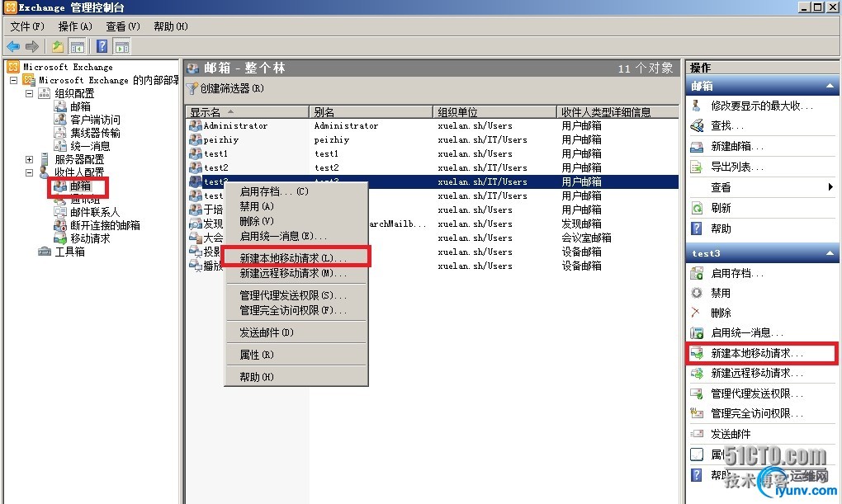Sort by the 显示名 column header
The image size is (842, 504).
click(248, 112)
